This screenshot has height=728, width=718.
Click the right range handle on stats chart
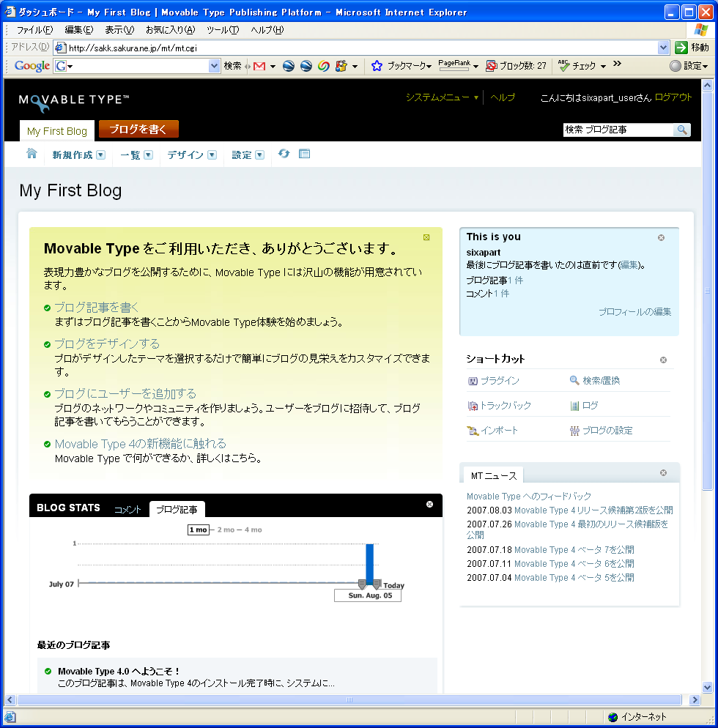(377, 584)
